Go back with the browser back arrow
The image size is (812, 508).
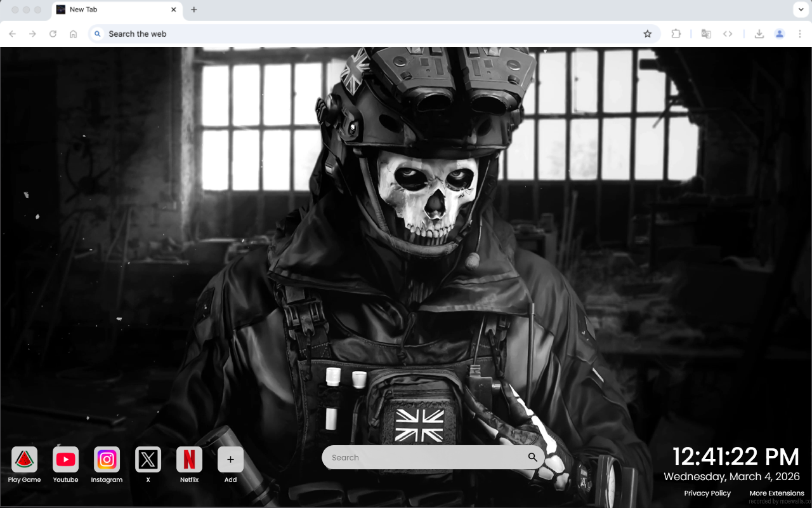click(x=13, y=34)
